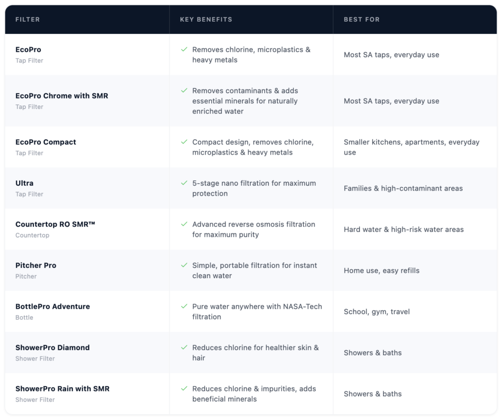Open the Pitcher Pro product name

click(36, 265)
